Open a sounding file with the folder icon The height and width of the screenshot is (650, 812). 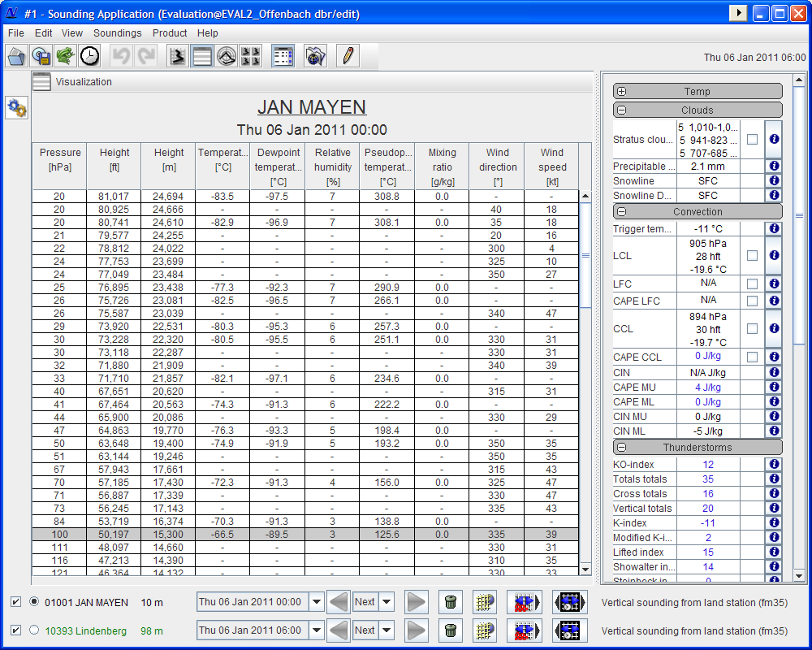(16, 56)
